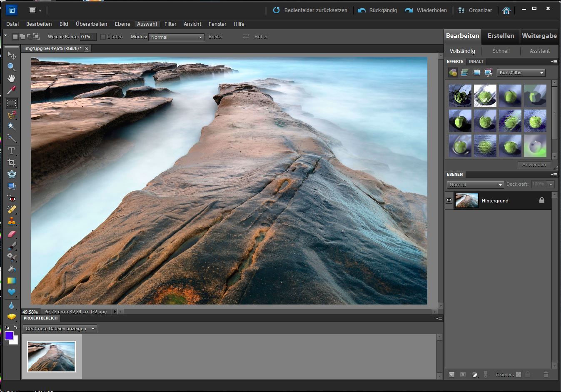Image resolution: width=561 pixels, height=392 pixels.
Task: Click Bedienfelder zurücksetzen button
Action: point(311,10)
